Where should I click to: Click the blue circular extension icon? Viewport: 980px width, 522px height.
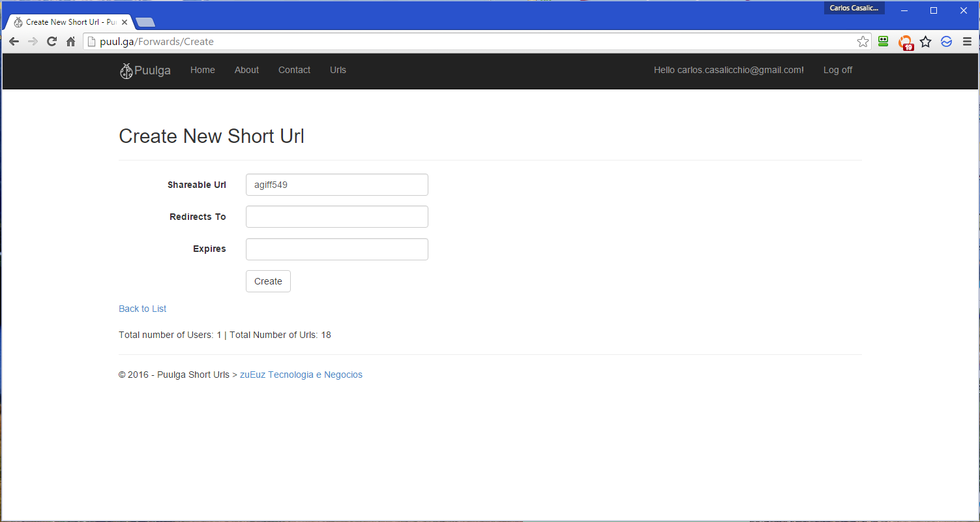click(x=946, y=42)
